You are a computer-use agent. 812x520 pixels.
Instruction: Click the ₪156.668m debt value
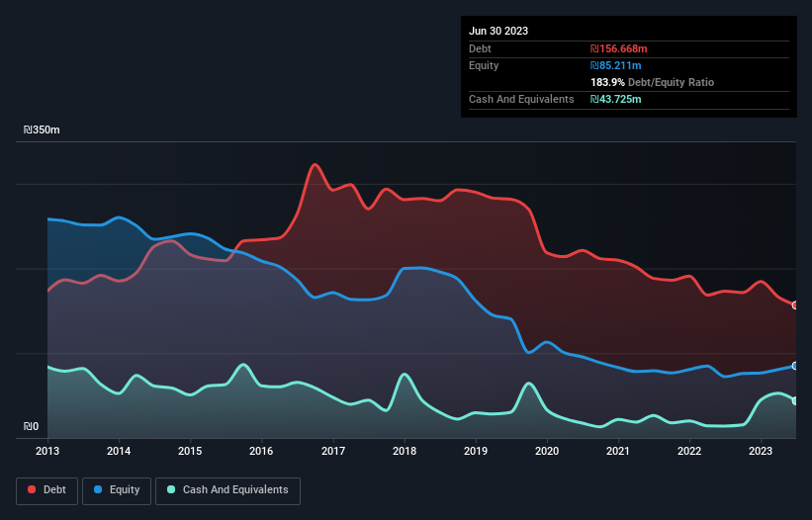pyautogui.click(x=619, y=48)
